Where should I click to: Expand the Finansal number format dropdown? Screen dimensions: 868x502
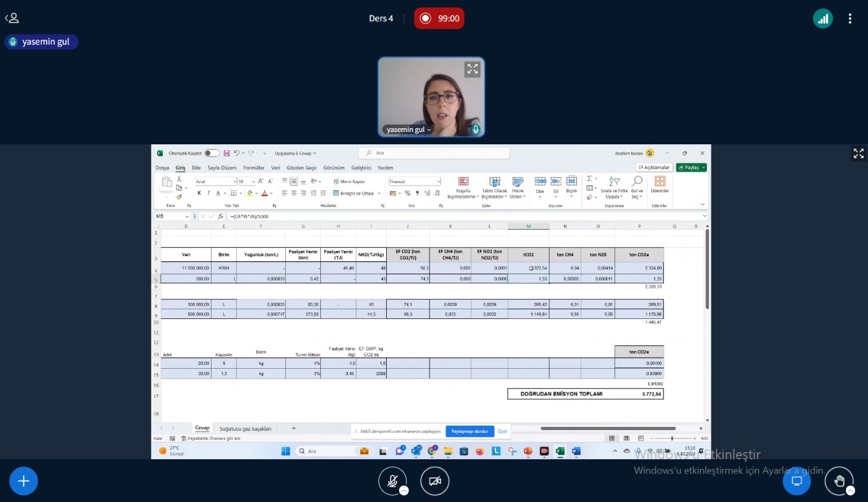point(439,182)
